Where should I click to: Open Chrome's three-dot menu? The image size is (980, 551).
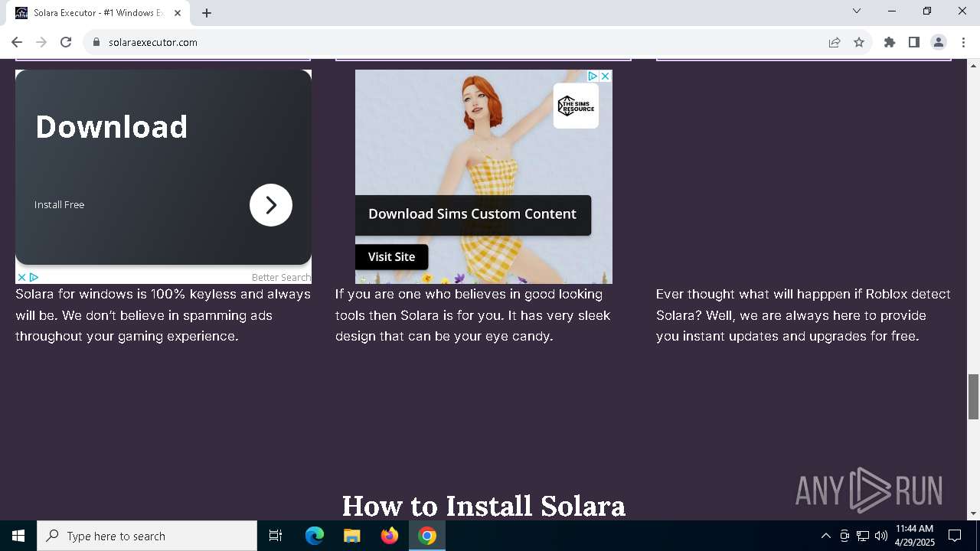coord(963,42)
